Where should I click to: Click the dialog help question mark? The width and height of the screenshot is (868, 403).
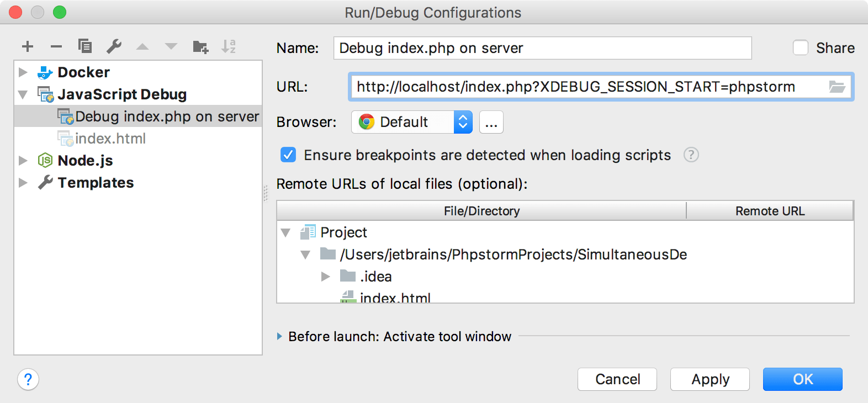[28, 379]
